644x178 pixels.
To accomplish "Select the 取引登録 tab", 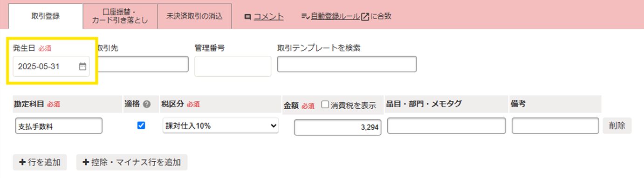I will [45, 16].
